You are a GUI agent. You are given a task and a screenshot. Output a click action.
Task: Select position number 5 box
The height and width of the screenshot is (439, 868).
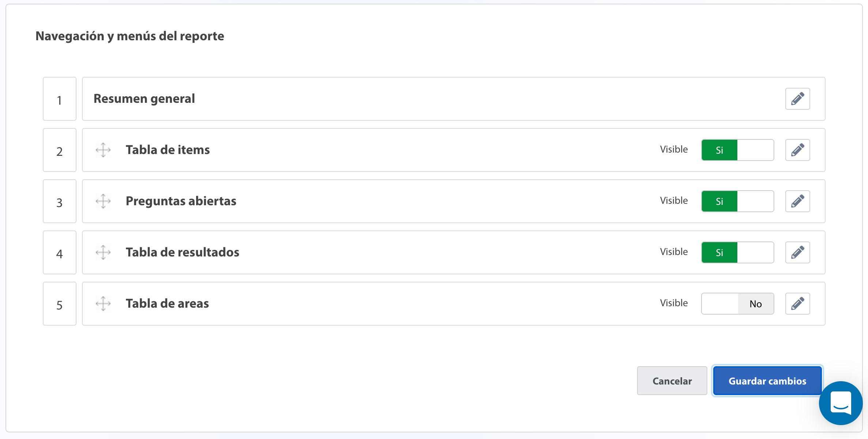(60, 304)
